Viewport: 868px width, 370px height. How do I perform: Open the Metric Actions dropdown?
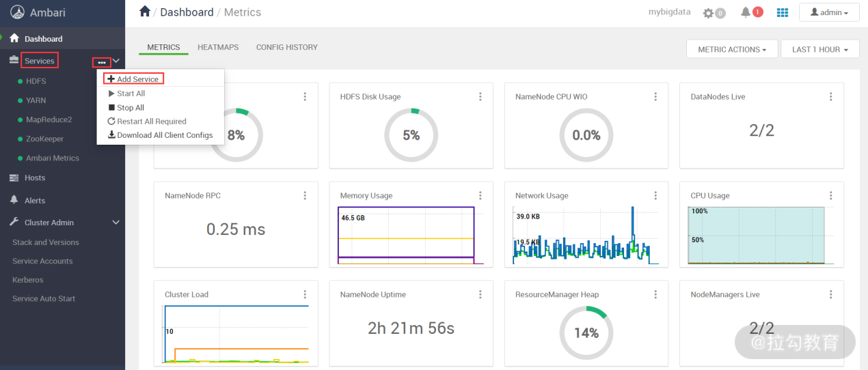pyautogui.click(x=731, y=49)
